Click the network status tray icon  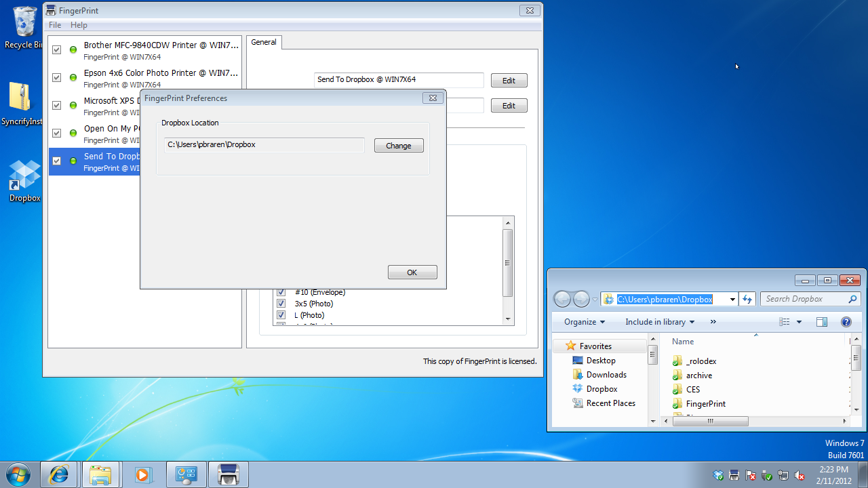pyautogui.click(x=783, y=475)
